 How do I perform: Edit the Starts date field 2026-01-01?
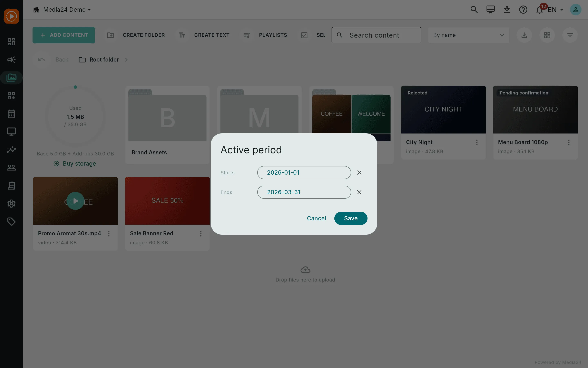(304, 173)
